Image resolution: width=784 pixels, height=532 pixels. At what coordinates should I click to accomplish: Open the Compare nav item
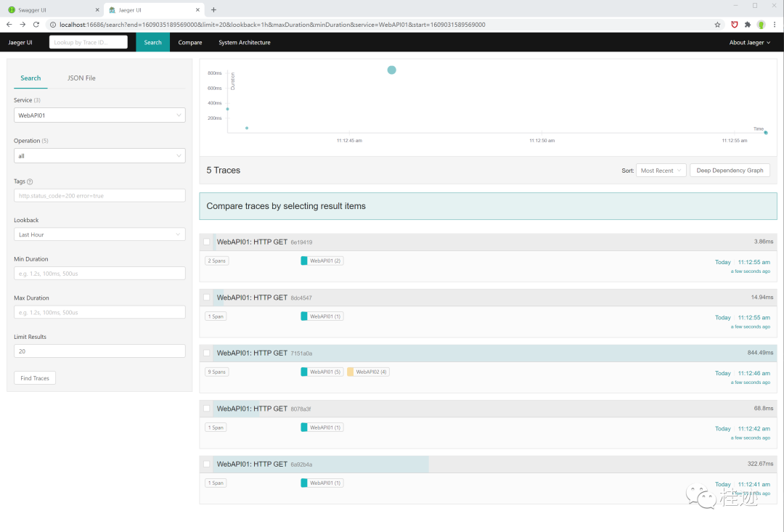(x=190, y=43)
